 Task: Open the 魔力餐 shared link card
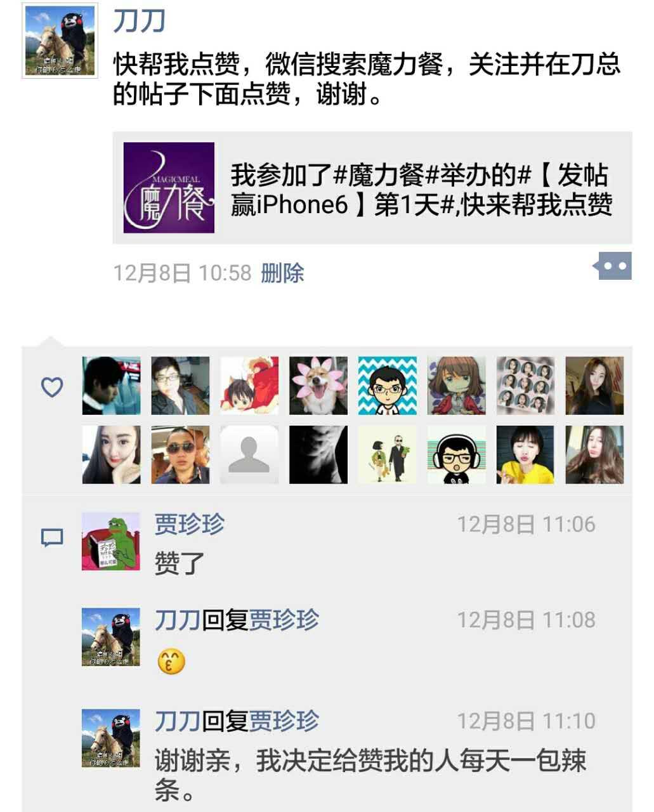tap(372, 188)
